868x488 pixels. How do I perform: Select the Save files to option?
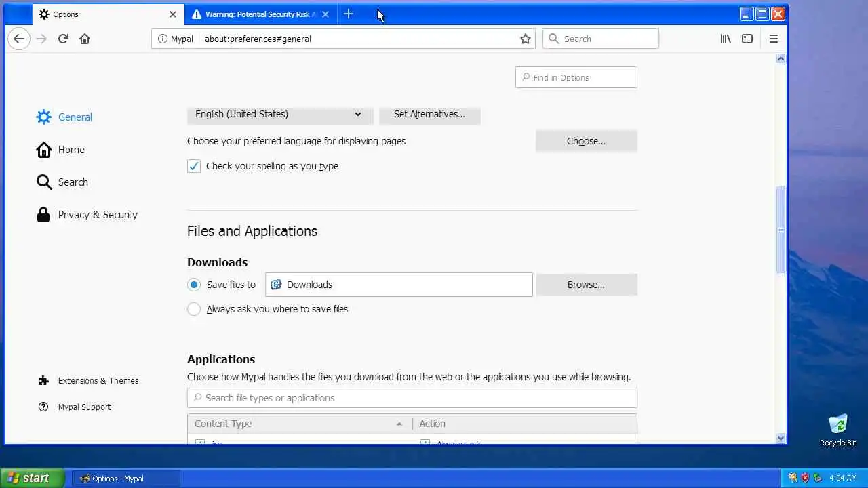[x=194, y=285]
